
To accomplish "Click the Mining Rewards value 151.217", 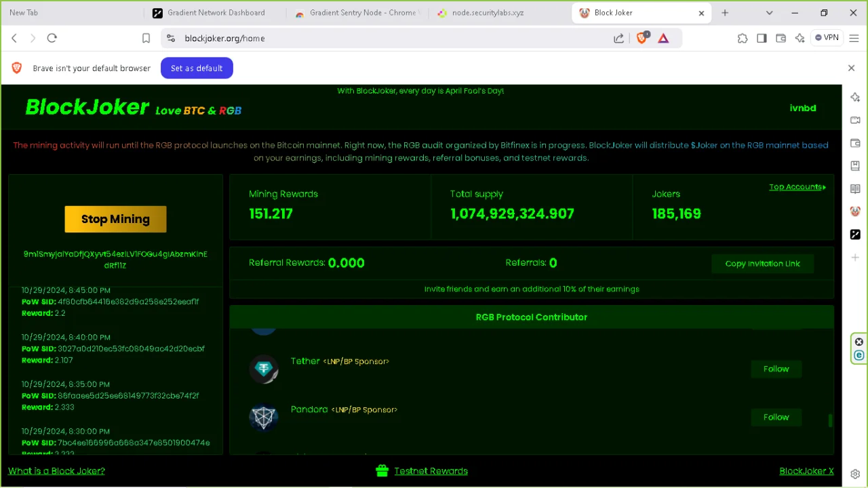I will (271, 213).
